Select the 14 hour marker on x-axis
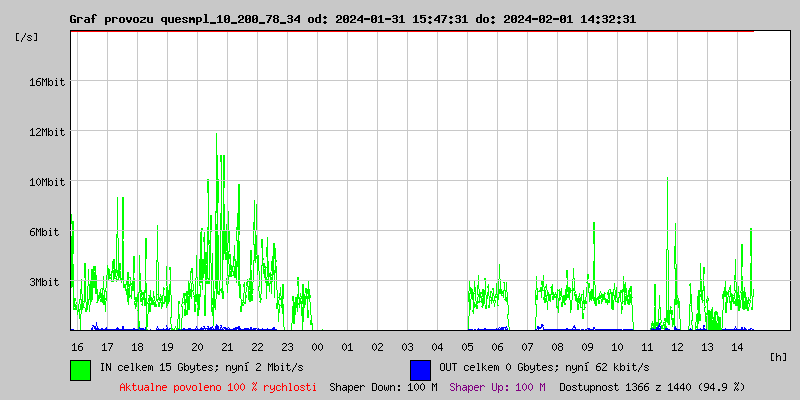 (x=737, y=346)
